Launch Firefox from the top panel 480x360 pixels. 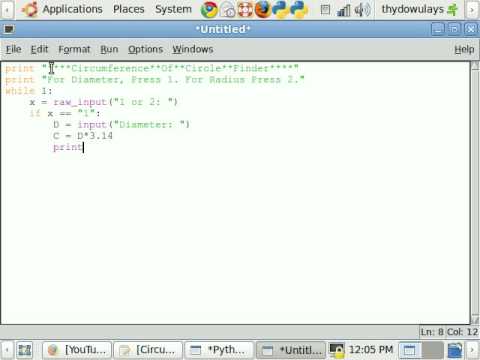point(263,10)
